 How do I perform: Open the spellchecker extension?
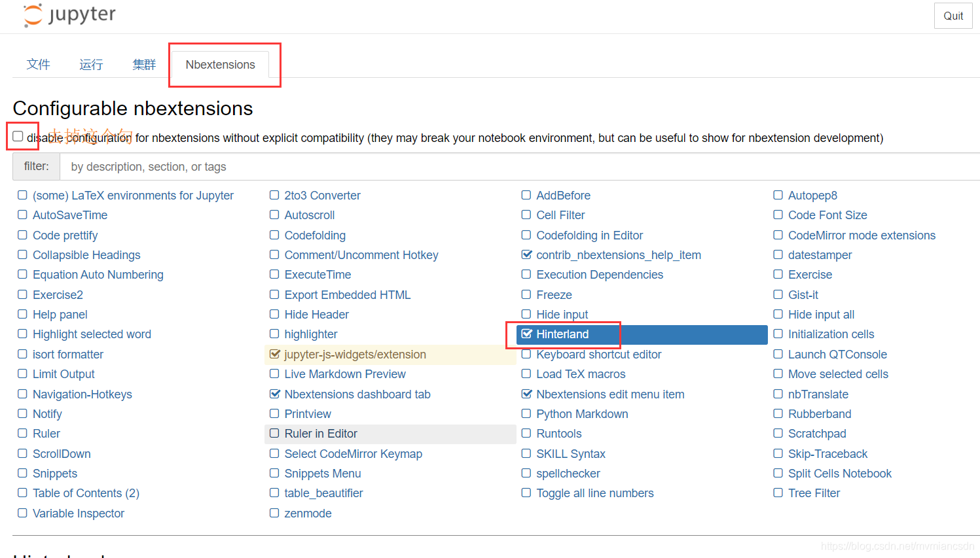coord(568,474)
